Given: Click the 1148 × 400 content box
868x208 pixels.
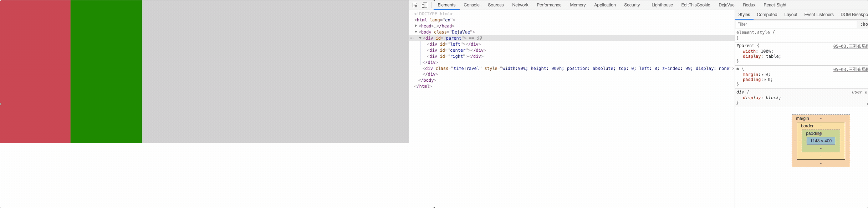Looking at the screenshot, I should [821, 141].
